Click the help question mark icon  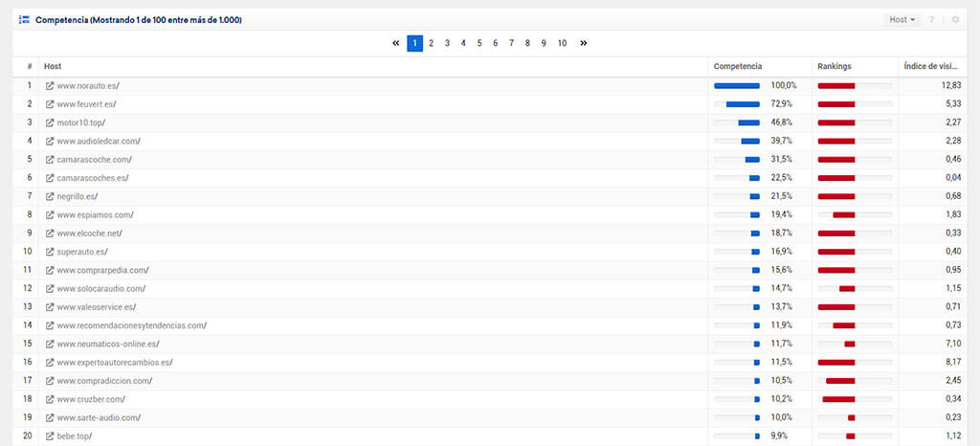click(931, 20)
